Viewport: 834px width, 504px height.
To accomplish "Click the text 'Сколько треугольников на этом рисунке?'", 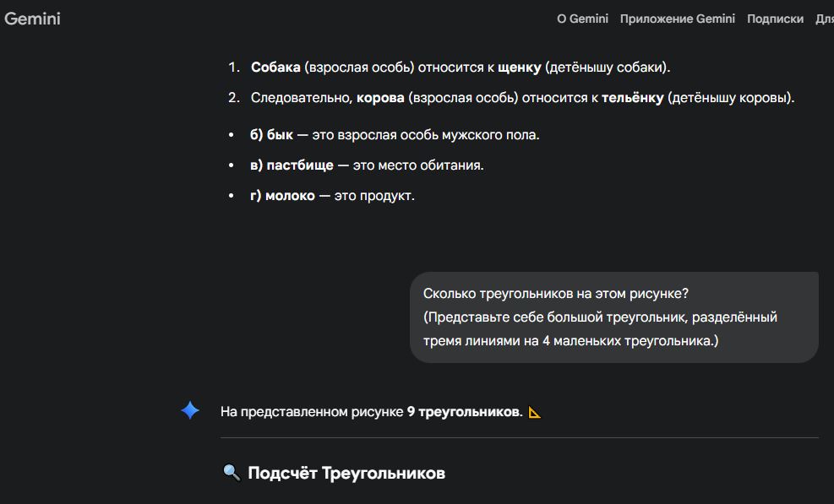I will coord(555,294).
